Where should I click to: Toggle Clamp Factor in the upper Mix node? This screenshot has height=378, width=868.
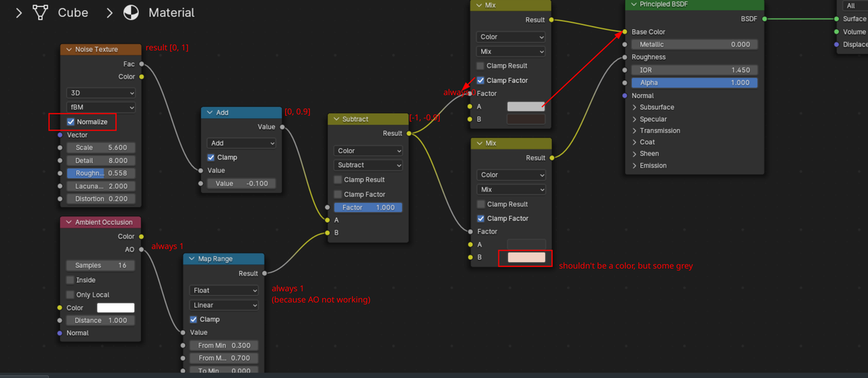[480, 80]
